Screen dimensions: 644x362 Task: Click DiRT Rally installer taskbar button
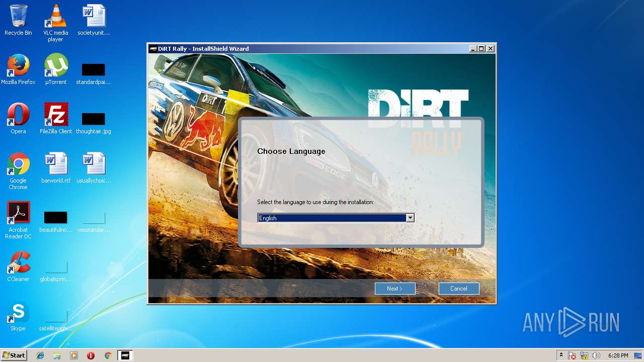[125, 355]
